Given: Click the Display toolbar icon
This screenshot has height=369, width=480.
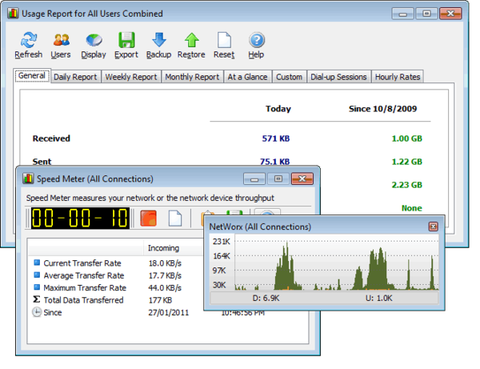Looking at the screenshot, I should pos(94,40).
